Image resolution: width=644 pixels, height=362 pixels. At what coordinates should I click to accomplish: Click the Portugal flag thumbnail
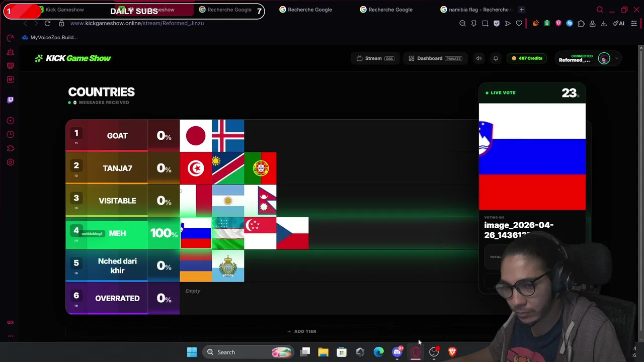[260, 168]
